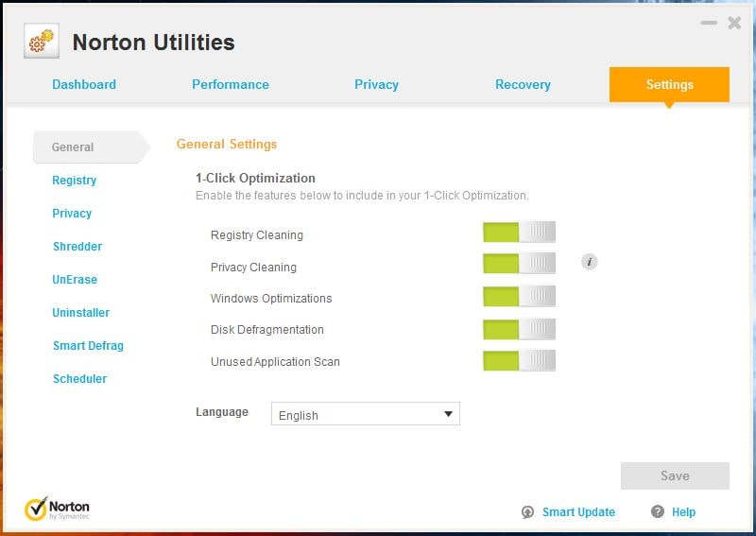Click the Norton by Symantec checkmark logo
Viewport: 756px width, 536px height.
click(36, 510)
